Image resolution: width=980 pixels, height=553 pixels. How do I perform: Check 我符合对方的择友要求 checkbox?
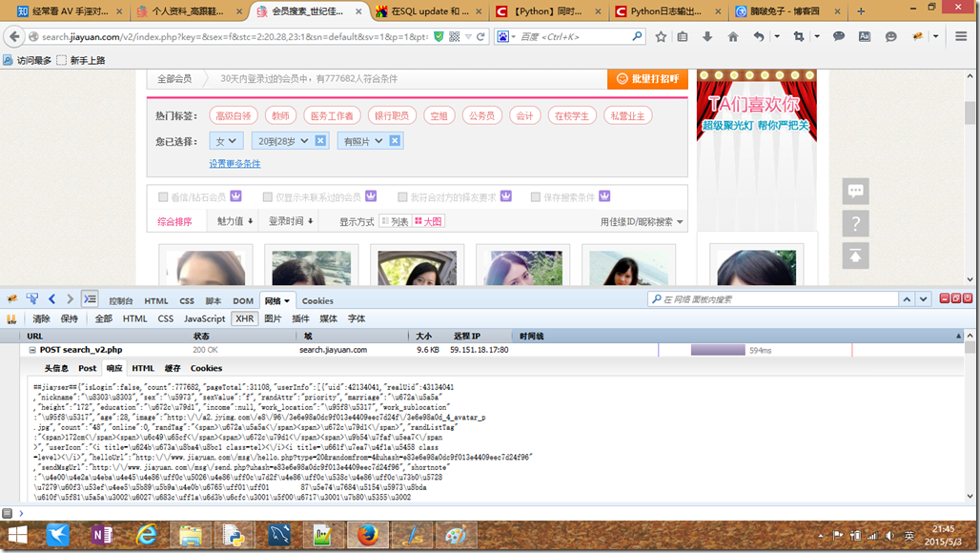402,196
